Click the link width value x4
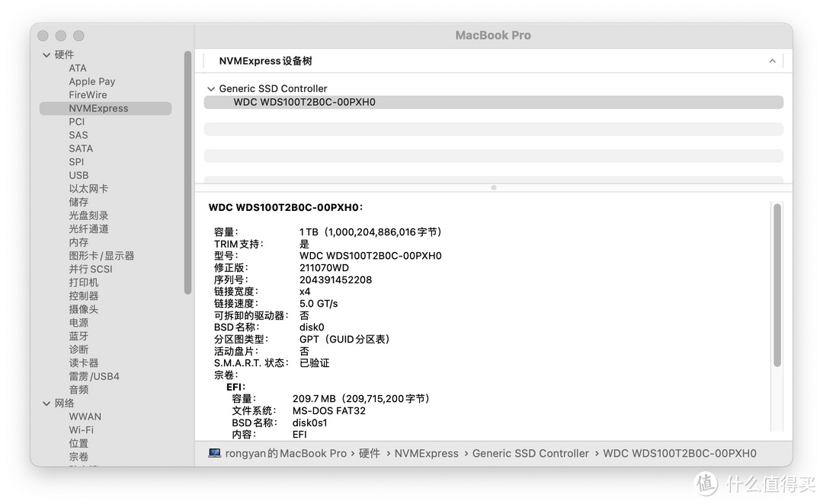 304,292
